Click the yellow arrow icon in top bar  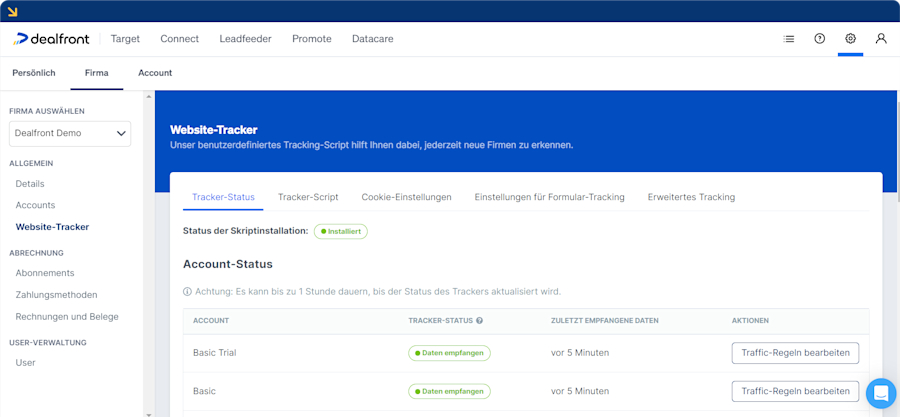(x=13, y=11)
